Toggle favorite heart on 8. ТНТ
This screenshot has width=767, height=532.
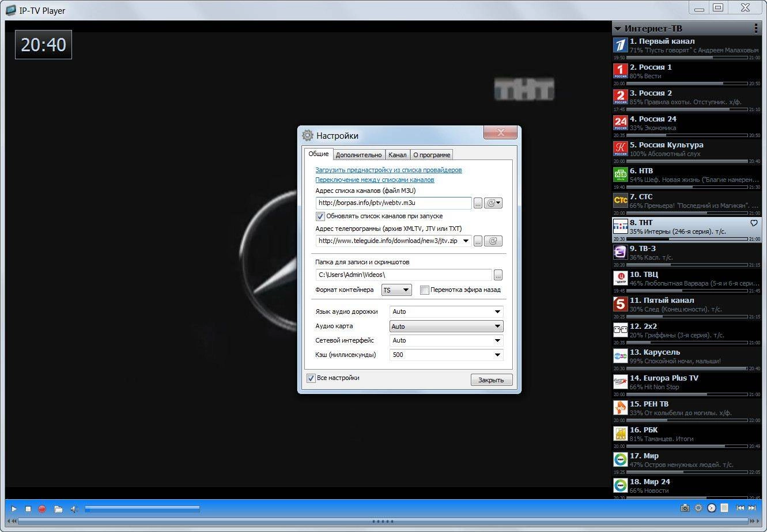[x=754, y=223]
